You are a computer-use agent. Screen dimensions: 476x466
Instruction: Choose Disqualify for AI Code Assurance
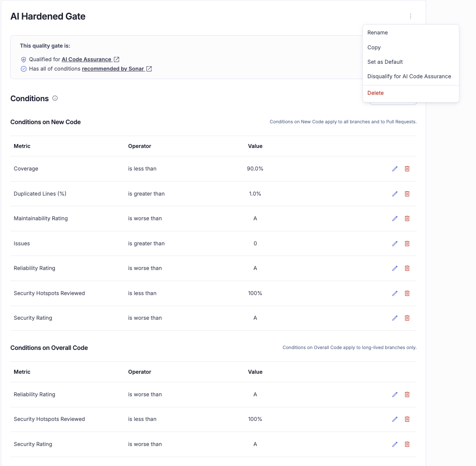[x=409, y=77]
